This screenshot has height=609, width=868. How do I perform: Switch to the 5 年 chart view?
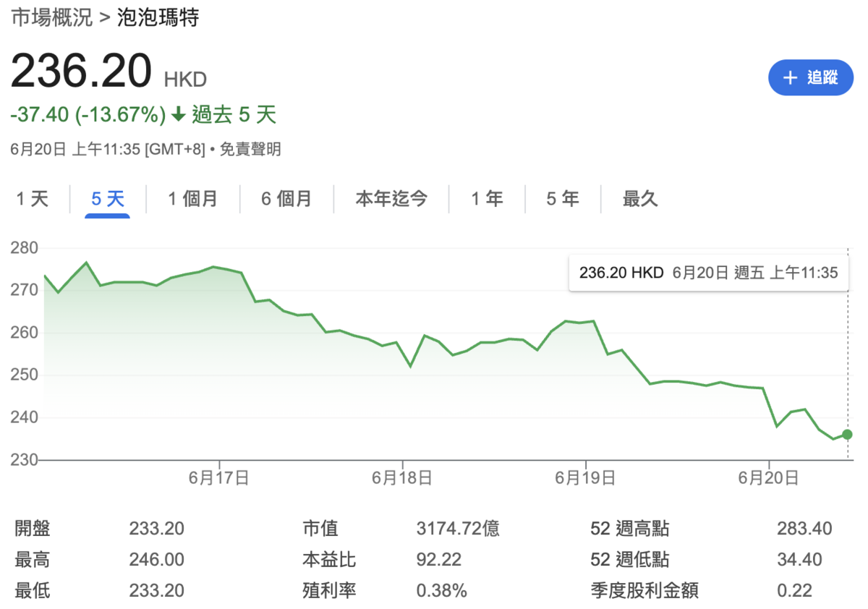click(562, 198)
